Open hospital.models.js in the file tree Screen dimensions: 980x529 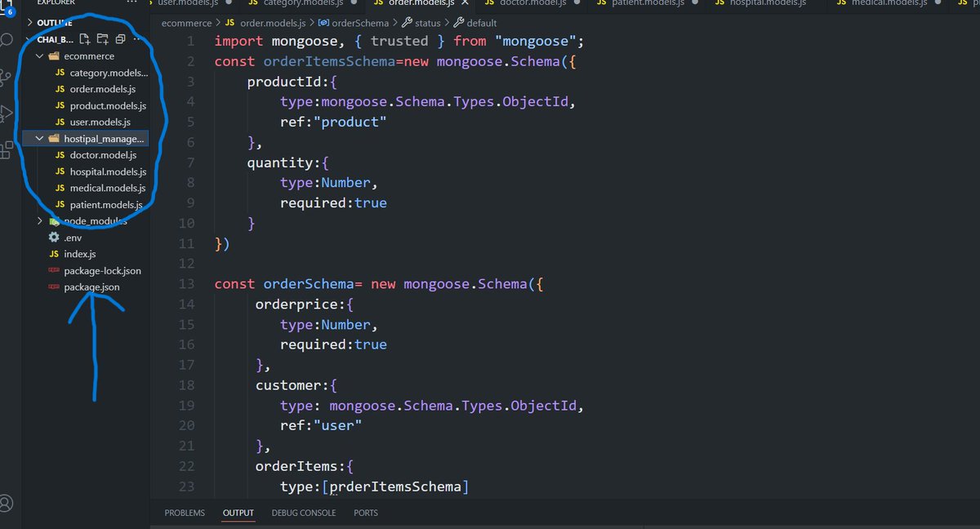pyautogui.click(x=108, y=171)
